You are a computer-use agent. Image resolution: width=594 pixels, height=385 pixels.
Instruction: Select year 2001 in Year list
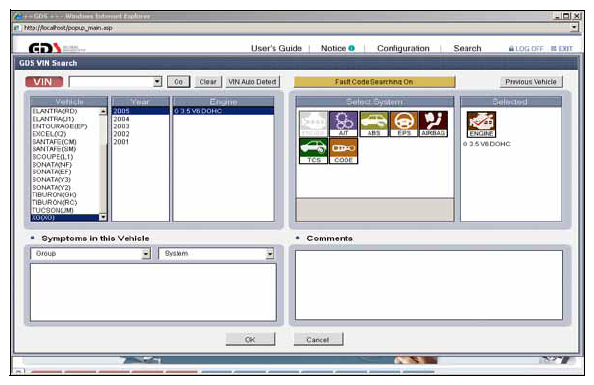coord(121,142)
